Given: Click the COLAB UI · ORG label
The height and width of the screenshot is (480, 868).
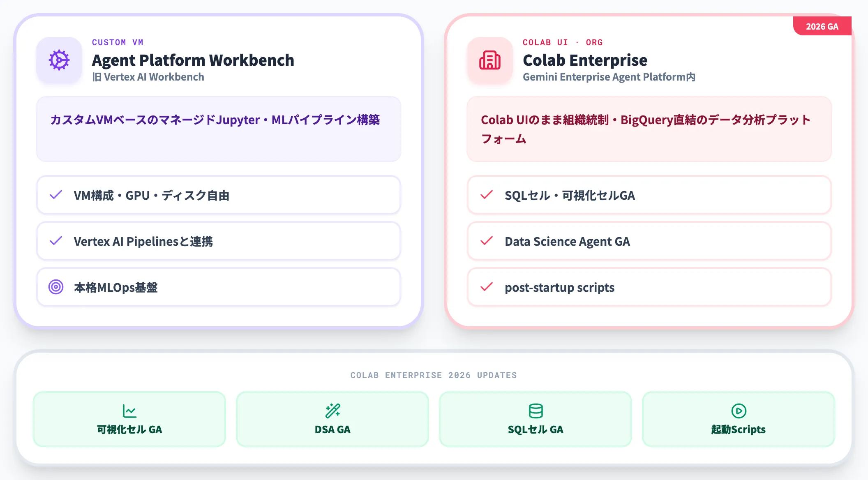Looking at the screenshot, I should [x=563, y=42].
